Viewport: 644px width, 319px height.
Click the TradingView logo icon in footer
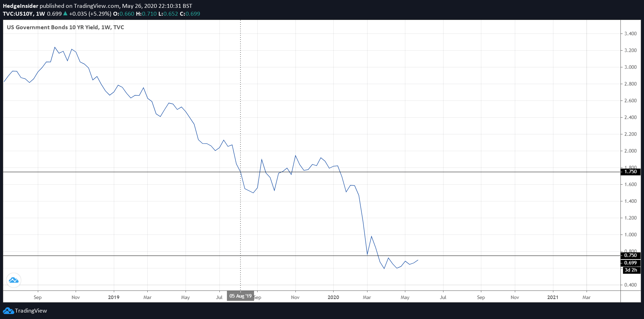point(8,311)
